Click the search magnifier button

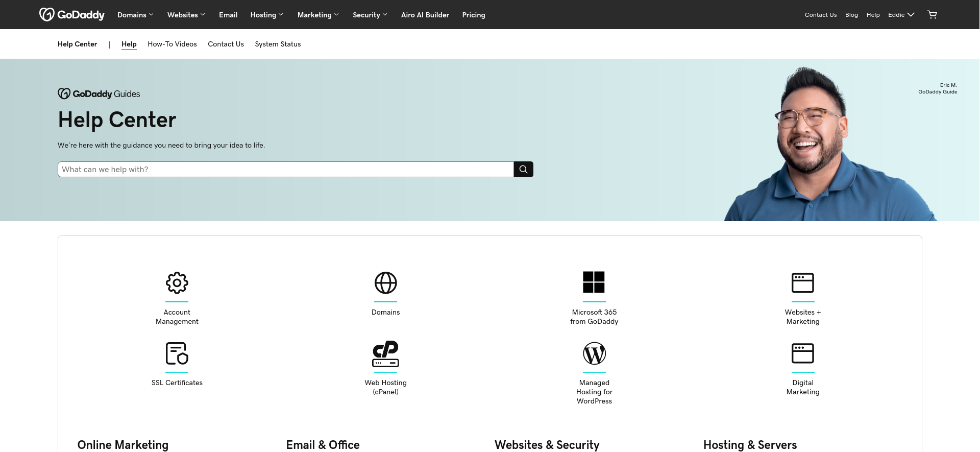(x=524, y=170)
